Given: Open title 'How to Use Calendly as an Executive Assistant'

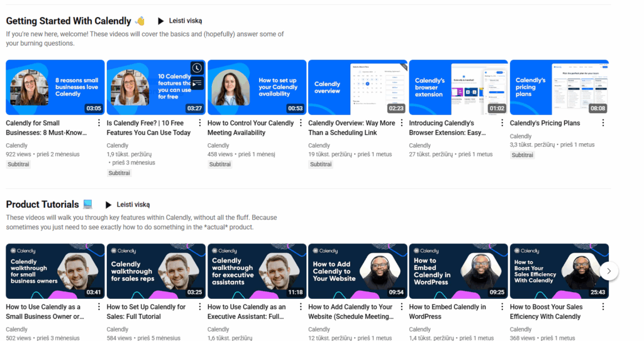Looking at the screenshot, I should click(247, 311).
